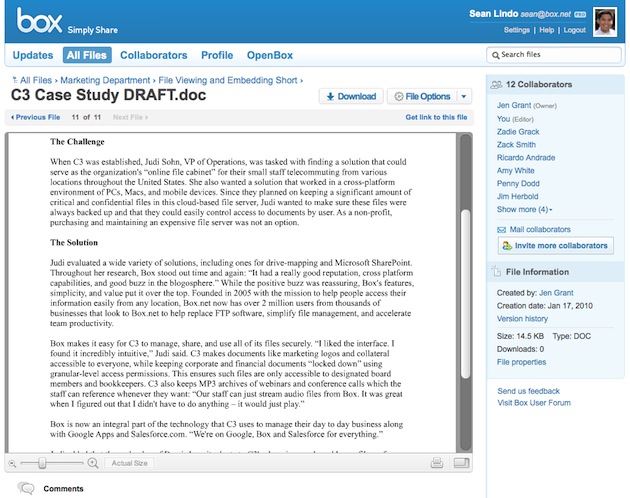Click the File Information panel header
Screen dimensions: 630x498
pyautogui.click(x=555, y=272)
